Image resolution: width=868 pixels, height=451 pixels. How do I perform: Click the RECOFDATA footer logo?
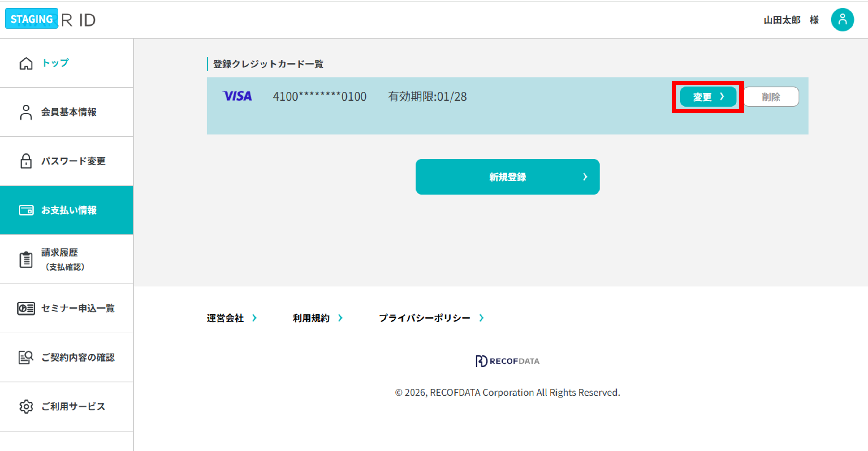pos(507,361)
